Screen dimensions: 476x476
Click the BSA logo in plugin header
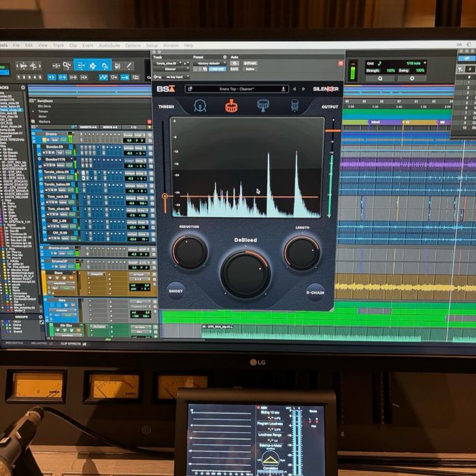pyautogui.click(x=166, y=88)
